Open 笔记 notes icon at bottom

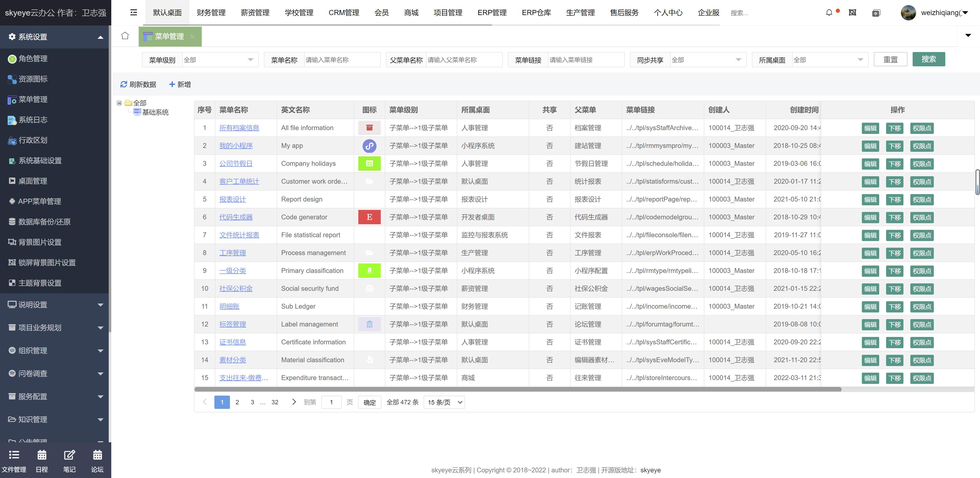click(x=69, y=455)
